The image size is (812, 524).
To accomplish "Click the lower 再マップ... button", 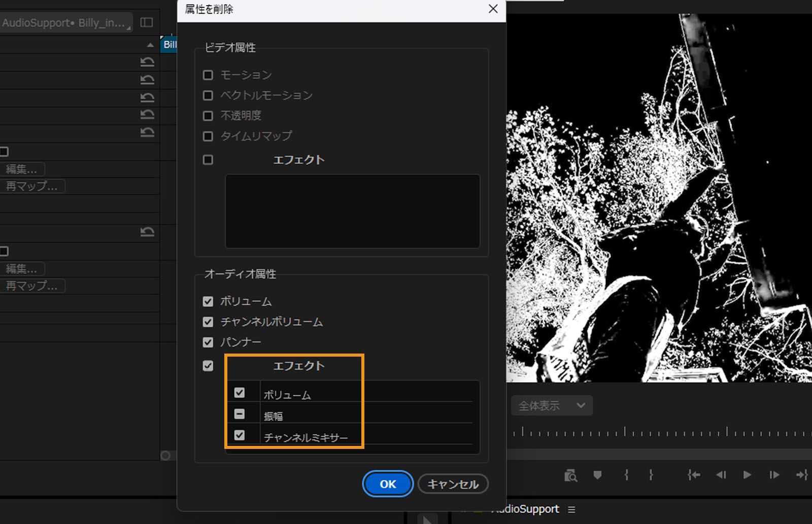I will pos(32,286).
